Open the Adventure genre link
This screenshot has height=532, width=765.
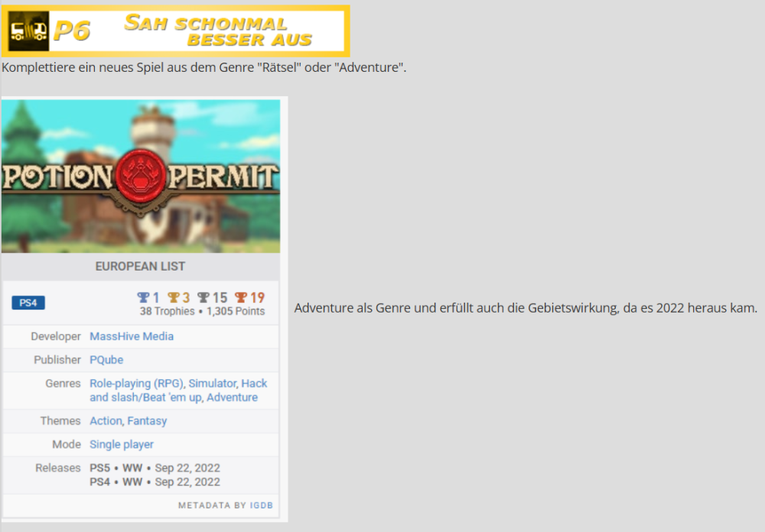(x=232, y=397)
